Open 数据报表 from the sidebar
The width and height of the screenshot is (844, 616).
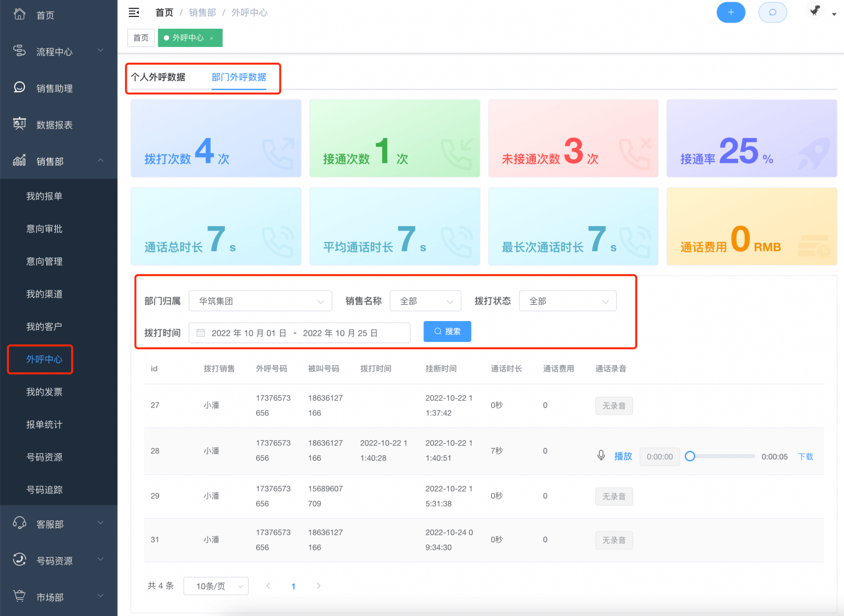coord(54,125)
